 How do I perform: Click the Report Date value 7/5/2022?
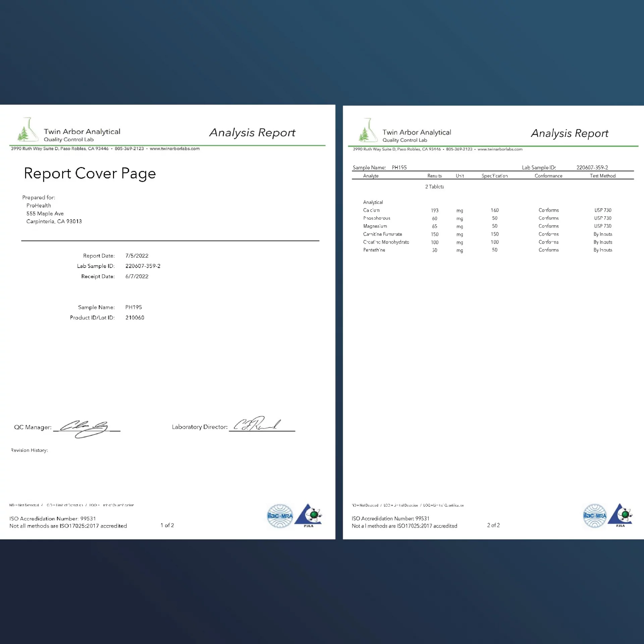pyautogui.click(x=137, y=256)
